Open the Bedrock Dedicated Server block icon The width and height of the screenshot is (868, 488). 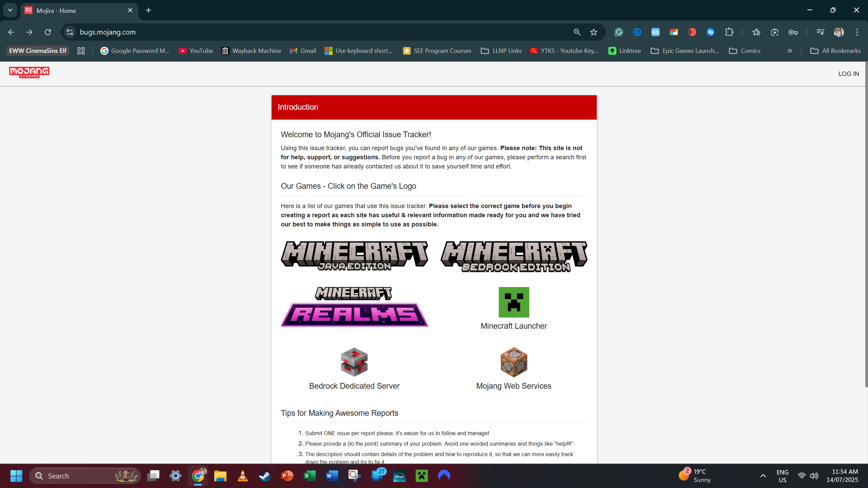(354, 362)
